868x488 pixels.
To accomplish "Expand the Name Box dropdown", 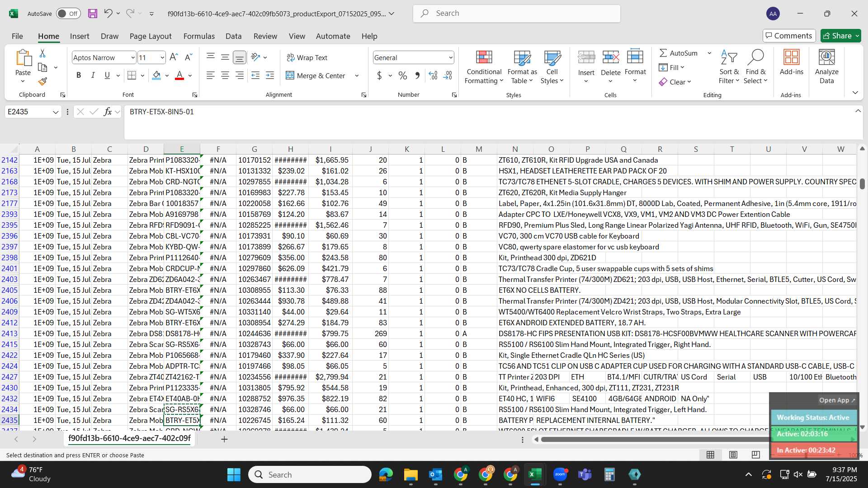I will tap(56, 112).
